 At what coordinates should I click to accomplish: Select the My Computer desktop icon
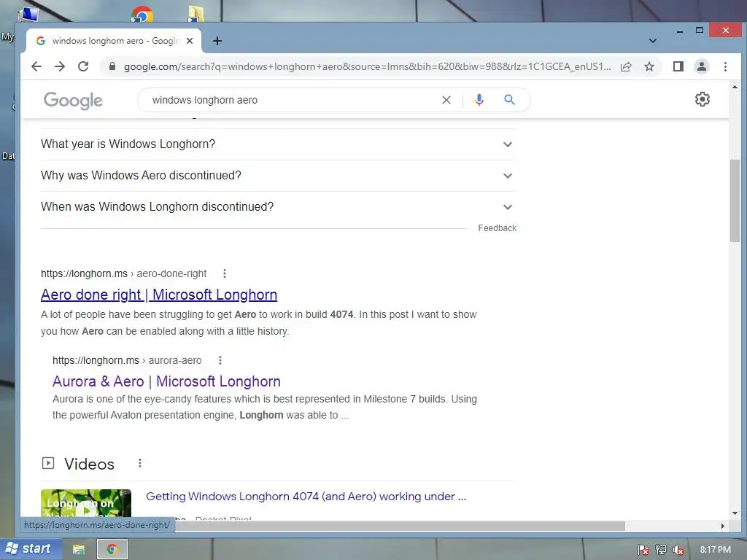coord(28,15)
